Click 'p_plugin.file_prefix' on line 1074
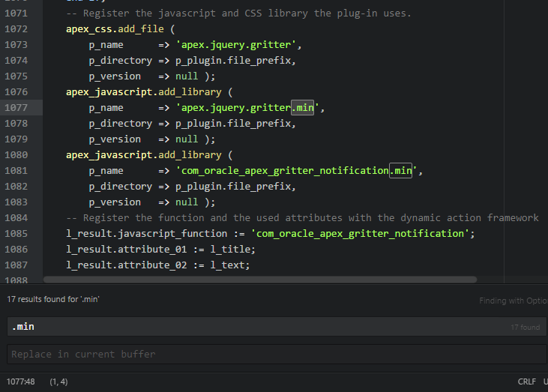This screenshot has width=548, height=392. 233,61
